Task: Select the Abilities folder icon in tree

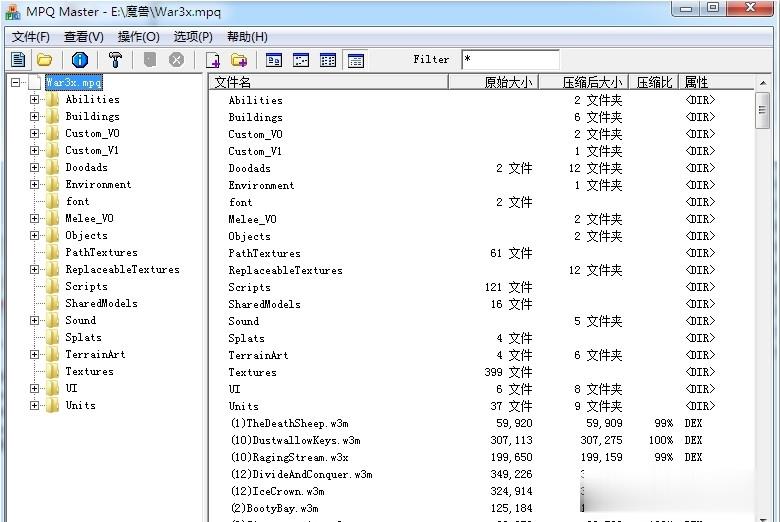Action: (x=52, y=100)
